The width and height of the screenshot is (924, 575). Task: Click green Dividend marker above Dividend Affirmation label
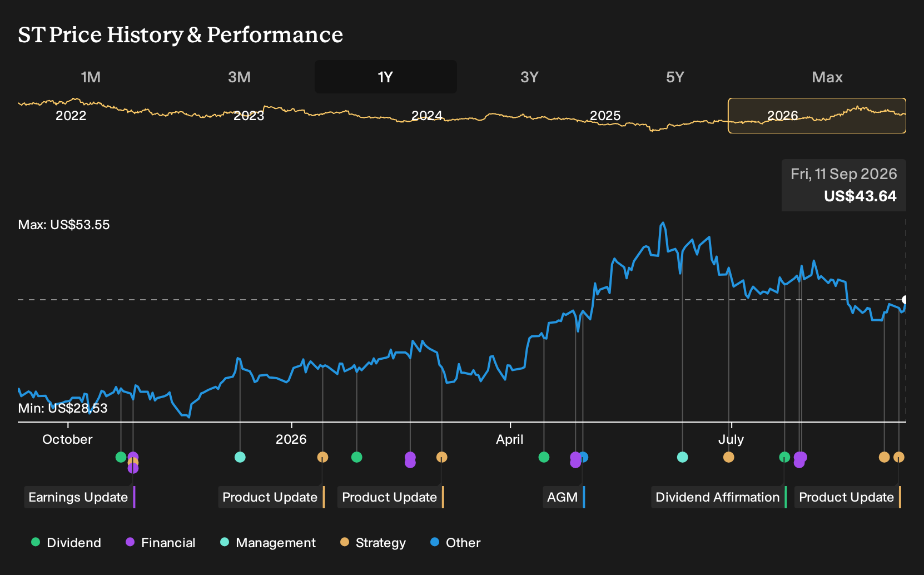(x=784, y=457)
